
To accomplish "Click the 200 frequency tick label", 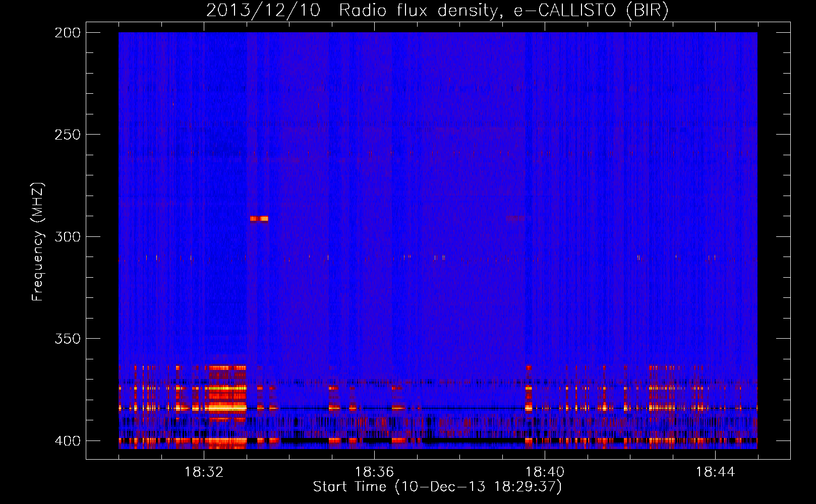I will (x=67, y=33).
